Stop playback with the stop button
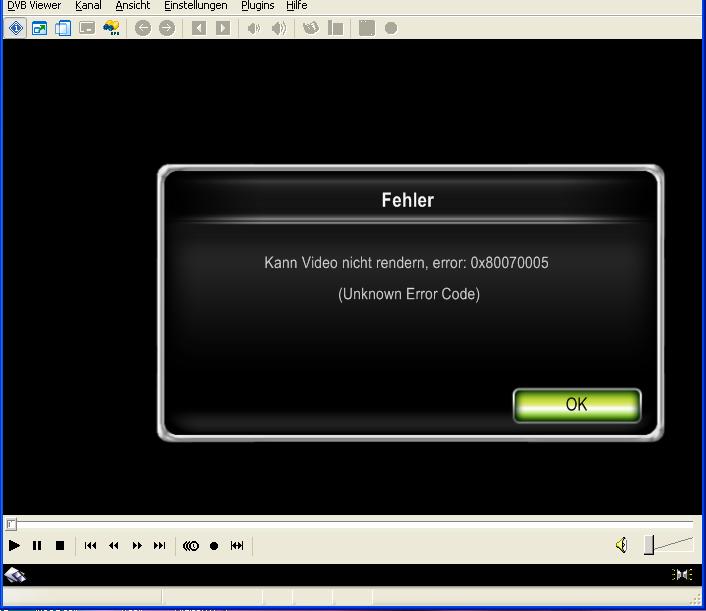 (x=60, y=546)
